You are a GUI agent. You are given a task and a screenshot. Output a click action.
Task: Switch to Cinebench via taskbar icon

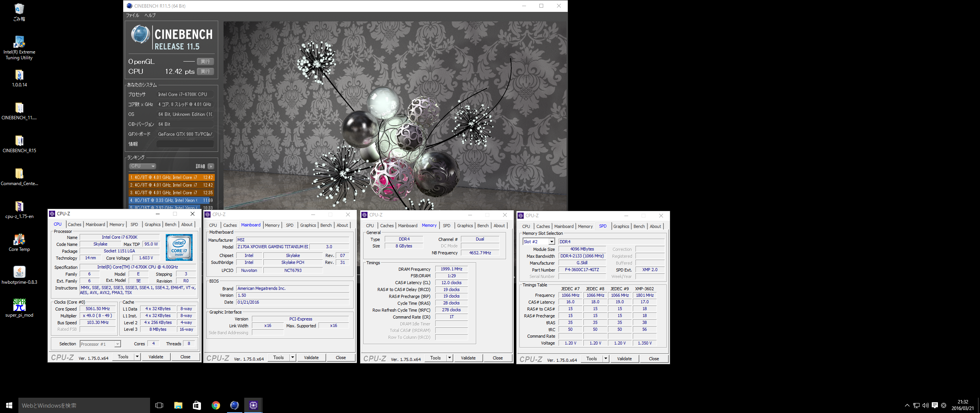click(x=234, y=405)
